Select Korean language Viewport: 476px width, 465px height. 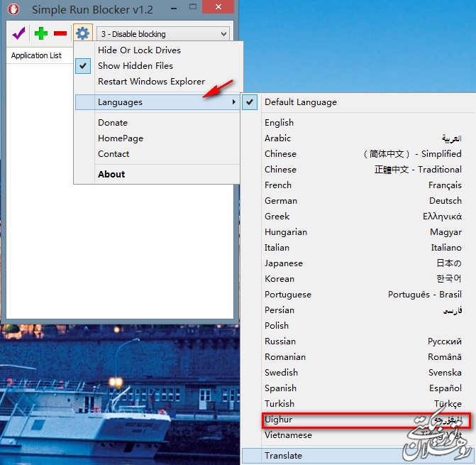pos(358,279)
